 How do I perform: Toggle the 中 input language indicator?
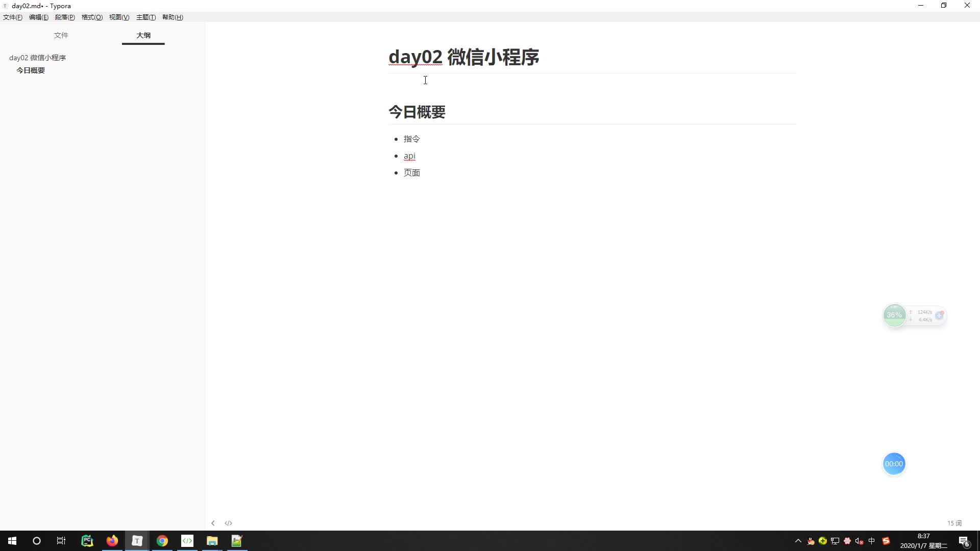point(872,541)
